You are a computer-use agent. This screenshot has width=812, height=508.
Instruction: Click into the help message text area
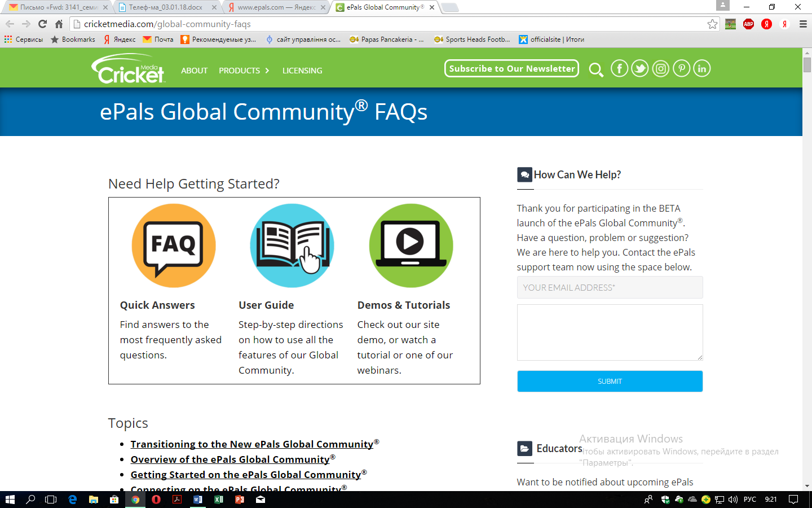610,332
